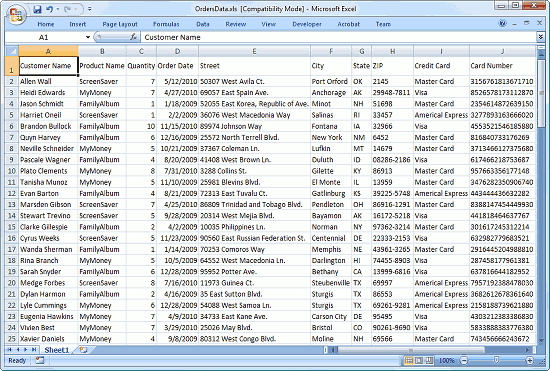This screenshot has height=371, width=550.
Task: Click the formula bar showing Customer Name
Action: click(338, 37)
